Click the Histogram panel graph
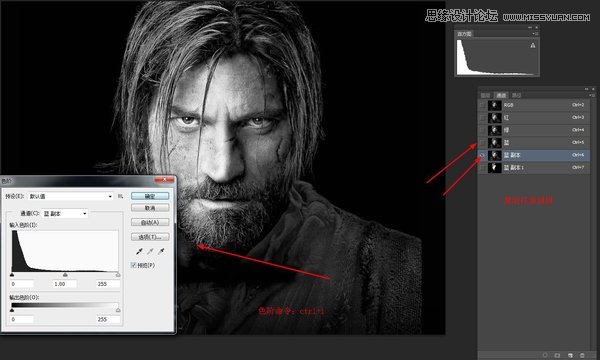This screenshot has width=600, height=360. 497,57
